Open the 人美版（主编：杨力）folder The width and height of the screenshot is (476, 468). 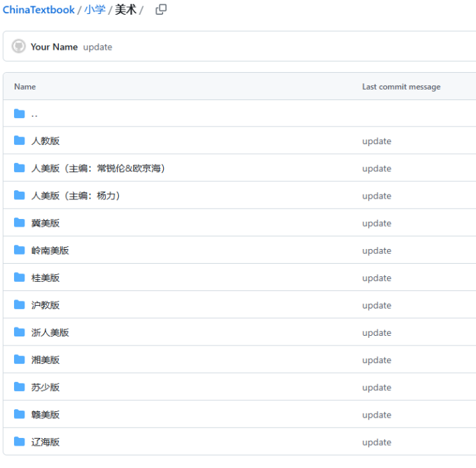[x=76, y=195]
